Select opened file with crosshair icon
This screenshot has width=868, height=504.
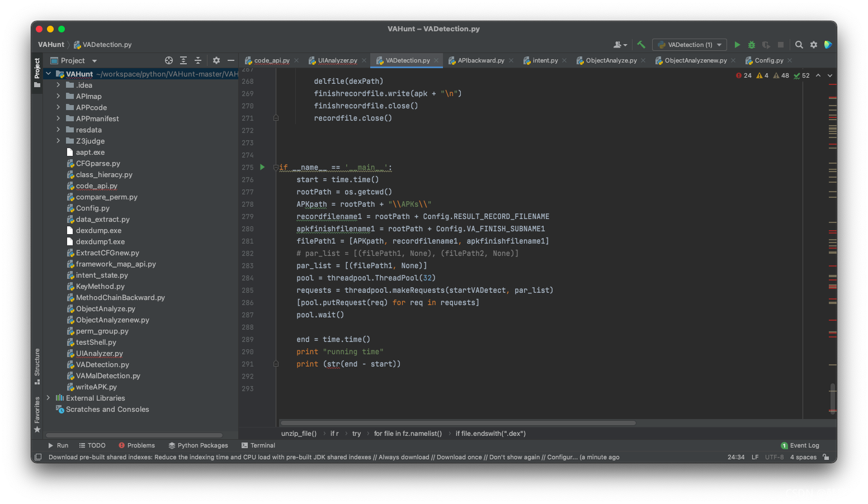169,60
